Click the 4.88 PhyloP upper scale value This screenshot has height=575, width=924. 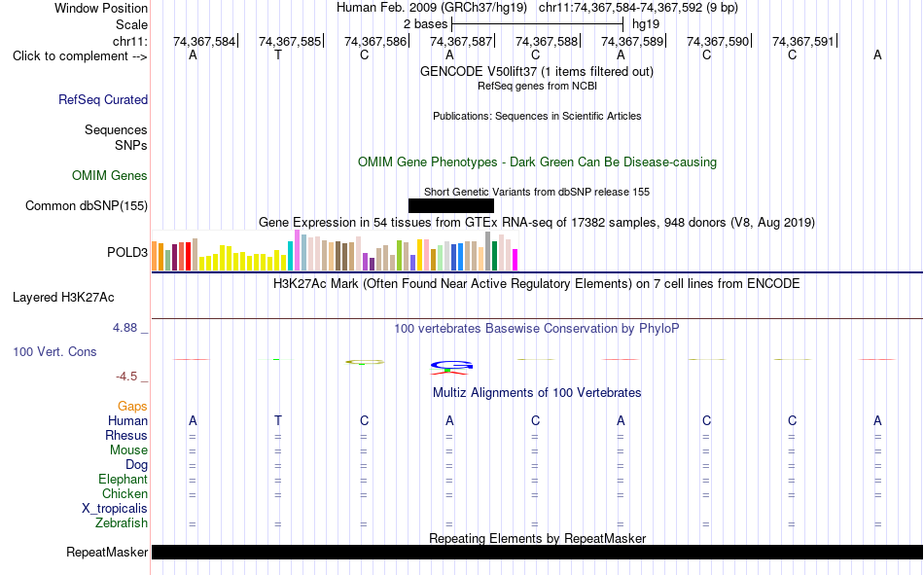pos(125,328)
